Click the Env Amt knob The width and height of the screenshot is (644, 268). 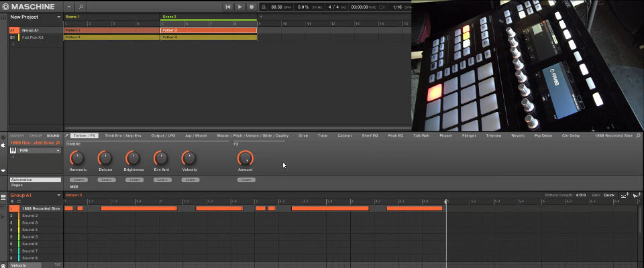click(x=161, y=157)
